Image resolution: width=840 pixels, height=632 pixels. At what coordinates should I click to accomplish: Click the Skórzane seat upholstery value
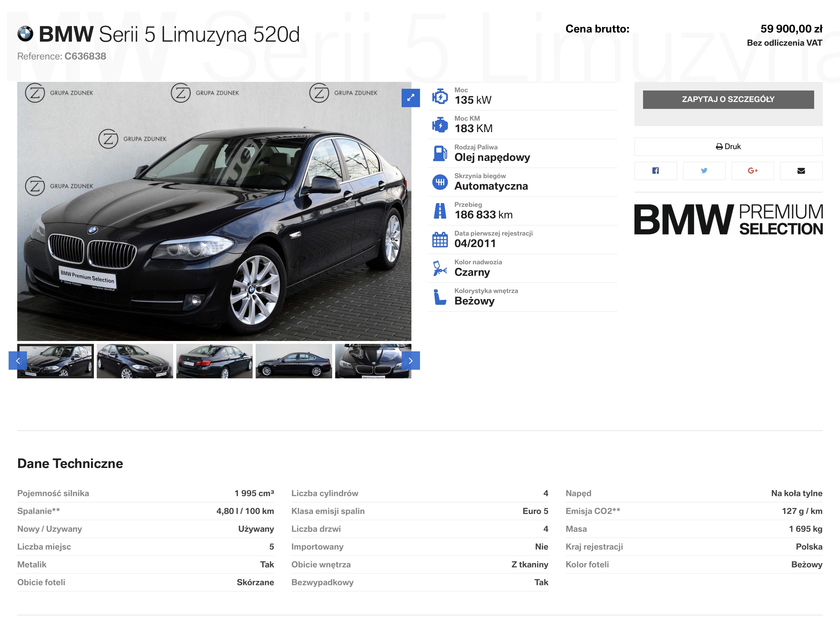255,583
